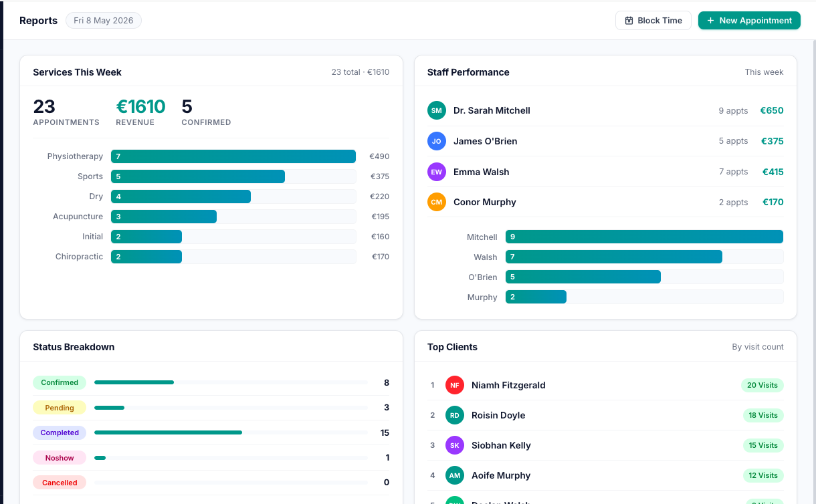The image size is (816, 504).
Task: Click the Mitchell bar showing 9
Action: pos(644,237)
